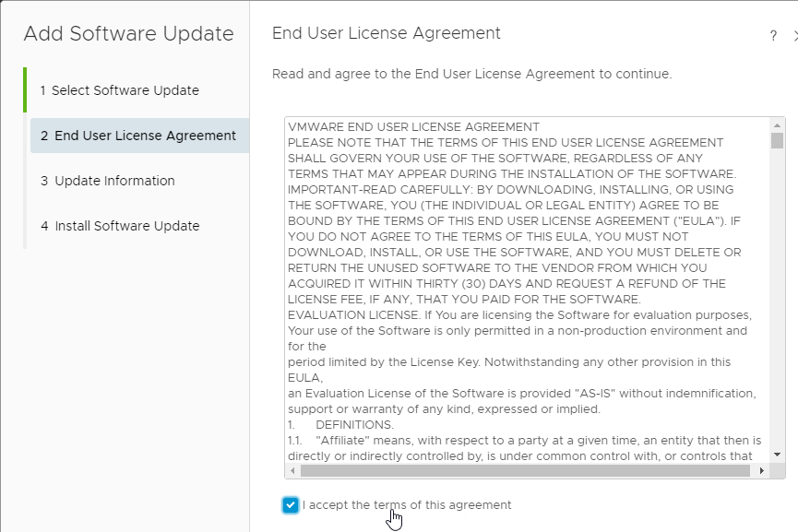Image resolution: width=798 pixels, height=532 pixels.
Task: Select step 2 End User License Agreement
Action: pos(139,136)
